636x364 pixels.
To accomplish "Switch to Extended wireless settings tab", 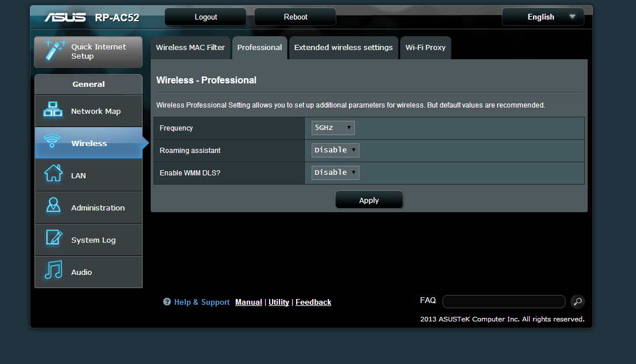I will [343, 48].
